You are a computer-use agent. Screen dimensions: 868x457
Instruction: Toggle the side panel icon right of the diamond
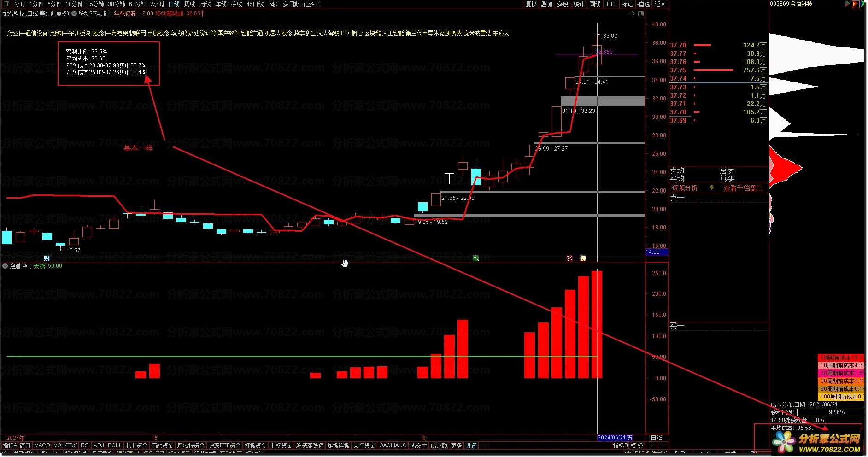(x=641, y=14)
